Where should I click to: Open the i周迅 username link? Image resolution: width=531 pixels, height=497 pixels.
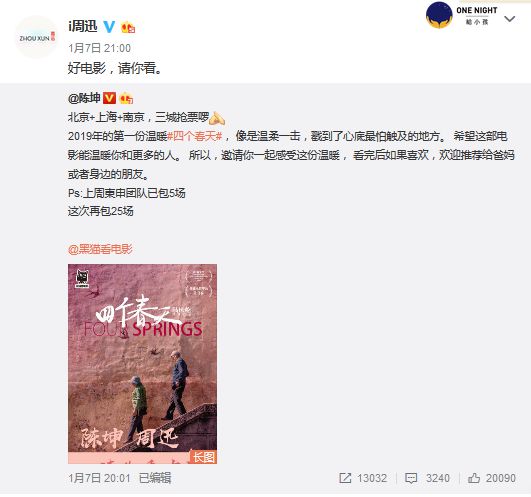pyautogui.click(x=83, y=26)
